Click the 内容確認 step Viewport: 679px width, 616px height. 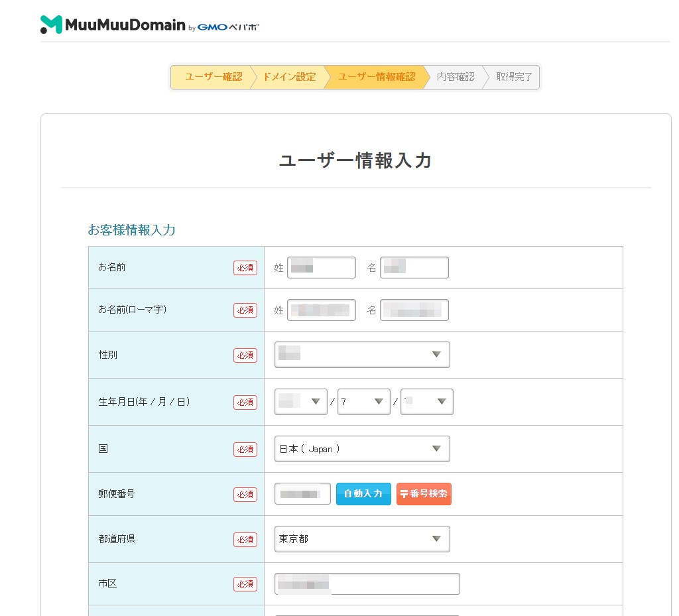click(x=456, y=77)
